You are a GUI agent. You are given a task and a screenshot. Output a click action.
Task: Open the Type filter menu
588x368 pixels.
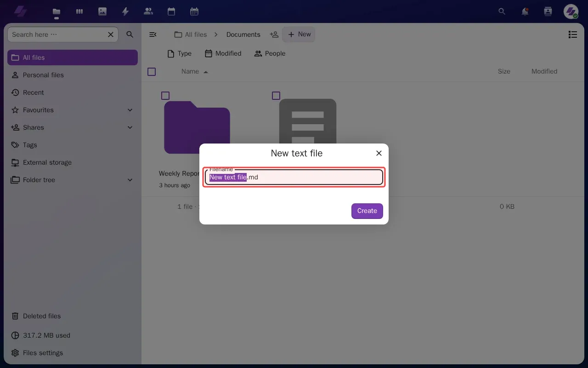pyautogui.click(x=179, y=53)
